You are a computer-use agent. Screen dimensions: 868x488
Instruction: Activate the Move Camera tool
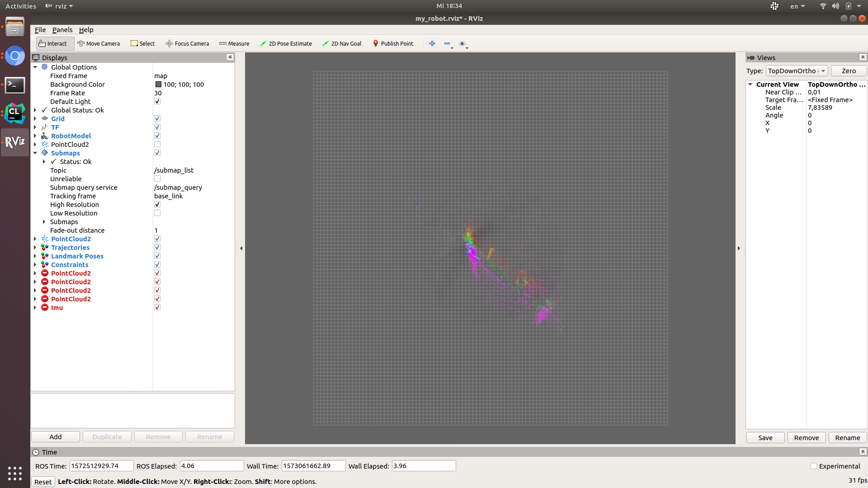[x=99, y=43]
